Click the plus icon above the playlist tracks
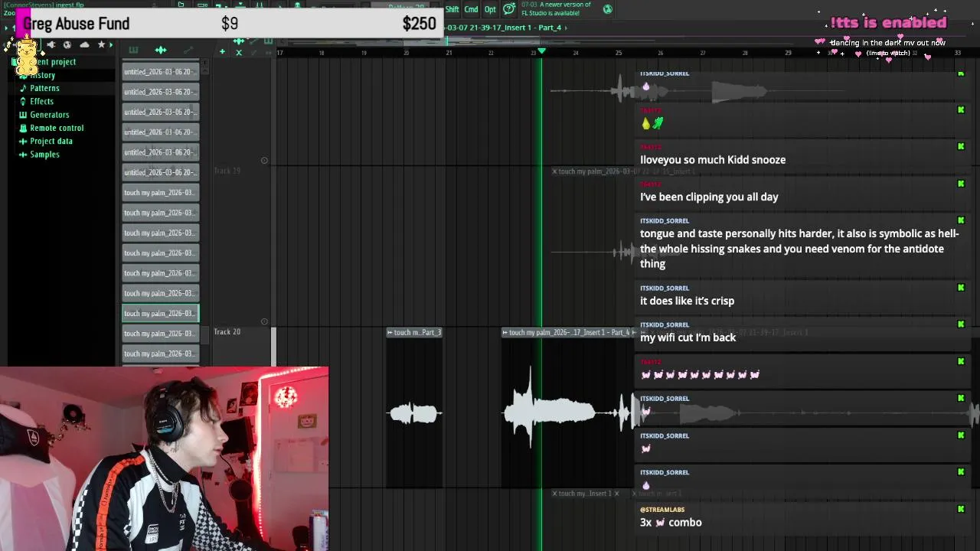The image size is (980, 551). point(222,51)
